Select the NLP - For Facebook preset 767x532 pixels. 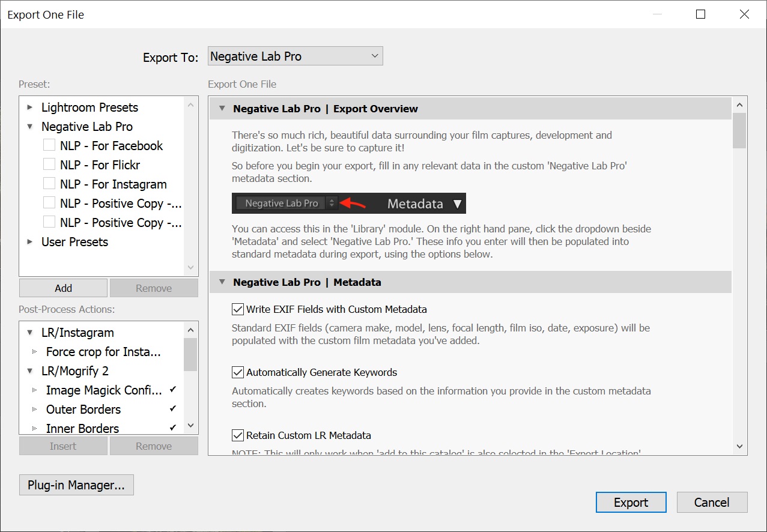[111, 146]
